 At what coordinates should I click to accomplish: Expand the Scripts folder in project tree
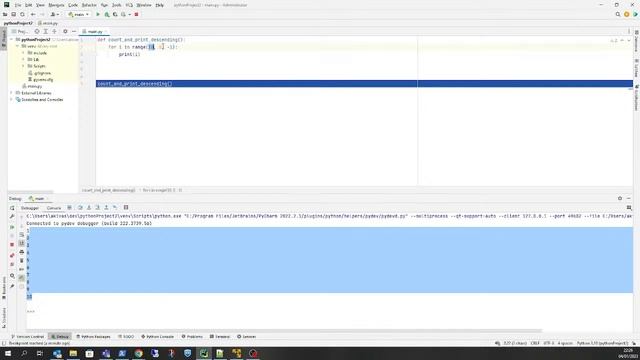click(x=23, y=66)
